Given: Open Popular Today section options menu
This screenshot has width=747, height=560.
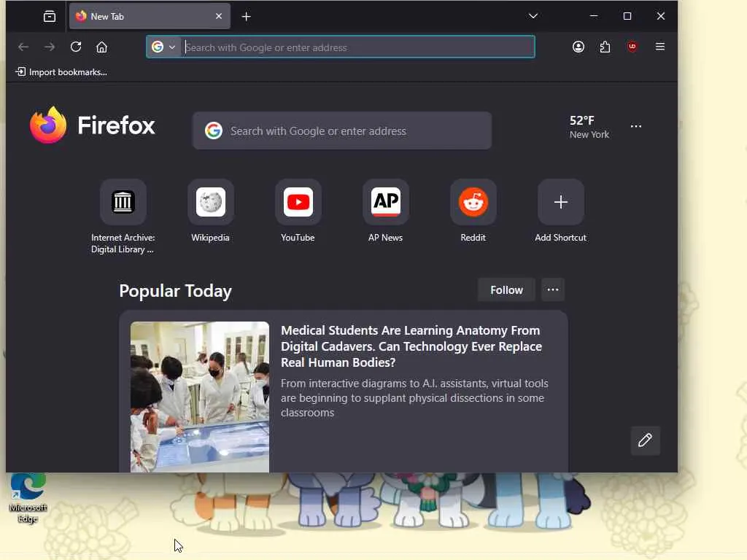Looking at the screenshot, I should pos(553,289).
